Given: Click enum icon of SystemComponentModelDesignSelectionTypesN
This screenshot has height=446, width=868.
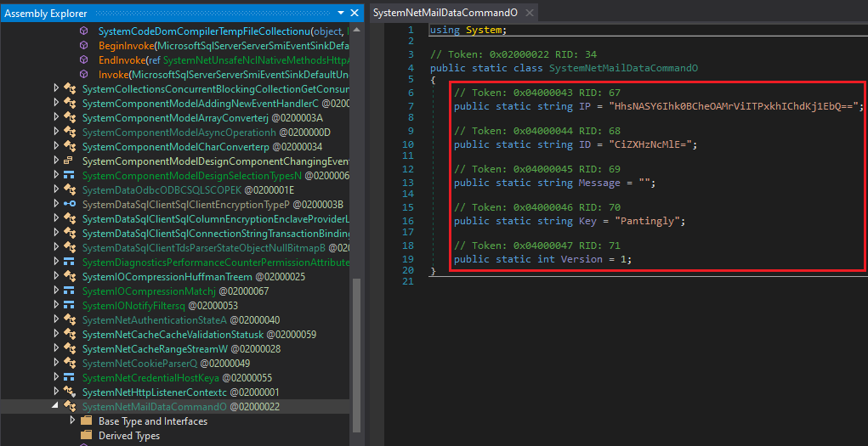Looking at the screenshot, I should coord(69,175).
